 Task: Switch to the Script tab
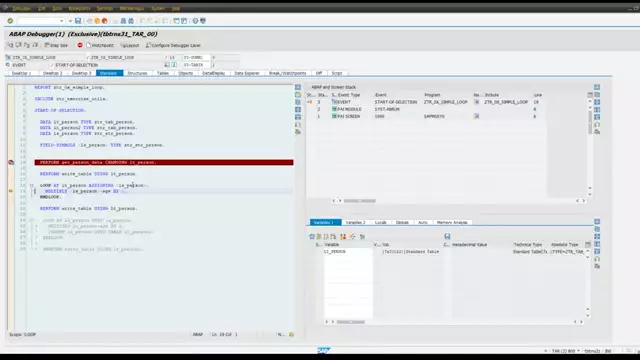337,73
